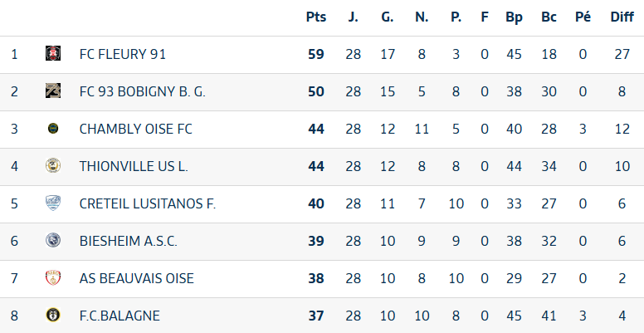Click the Bc column header
The width and height of the screenshot is (644, 333).
point(549,17)
